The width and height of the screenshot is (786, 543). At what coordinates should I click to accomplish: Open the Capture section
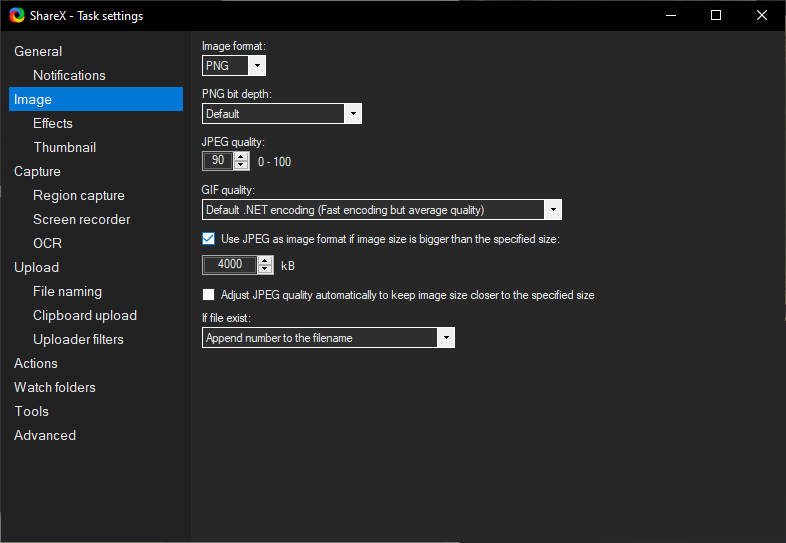pos(37,171)
